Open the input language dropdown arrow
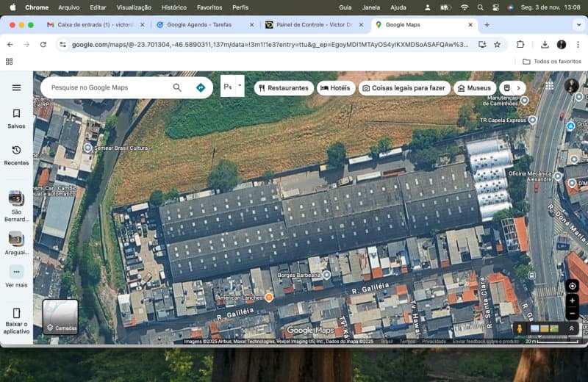 click(x=240, y=86)
